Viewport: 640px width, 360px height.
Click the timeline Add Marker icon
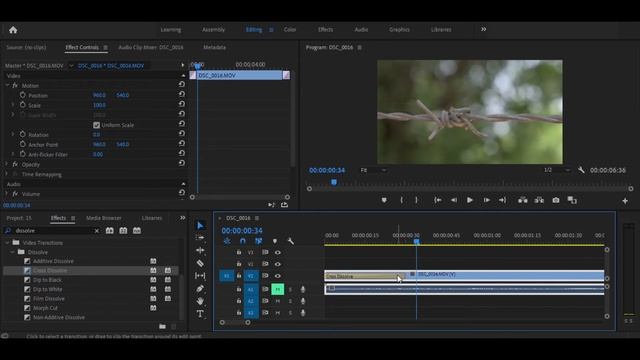point(275,241)
